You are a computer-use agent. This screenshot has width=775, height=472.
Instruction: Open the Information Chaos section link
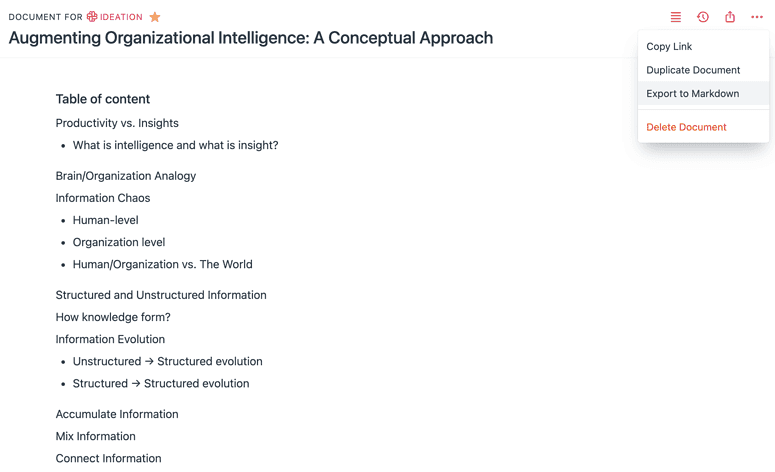coord(103,198)
